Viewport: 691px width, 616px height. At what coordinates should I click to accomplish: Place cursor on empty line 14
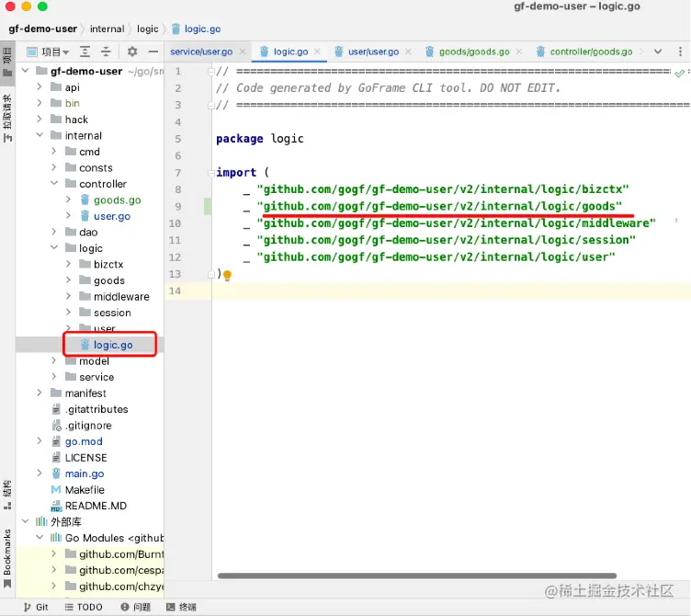coord(450,291)
